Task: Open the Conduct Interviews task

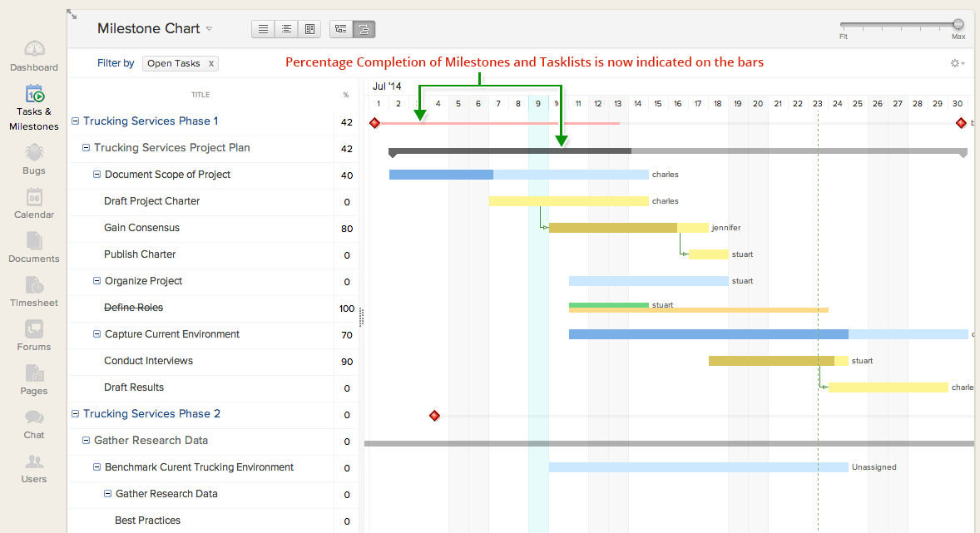Action: point(148,361)
